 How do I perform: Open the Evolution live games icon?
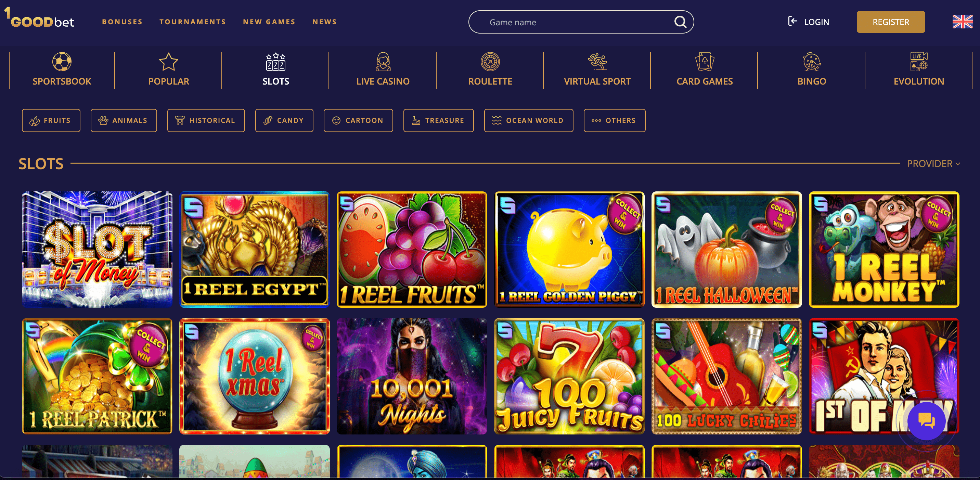pyautogui.click(x=919, y=62)
